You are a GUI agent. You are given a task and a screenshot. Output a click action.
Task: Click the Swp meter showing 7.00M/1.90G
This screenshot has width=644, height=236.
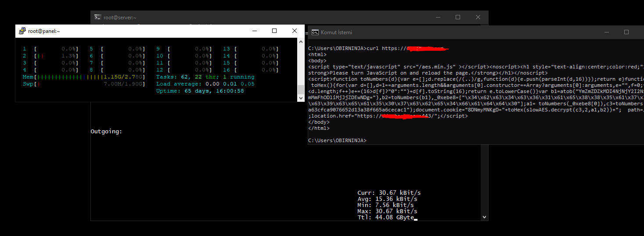click(84, 84)
